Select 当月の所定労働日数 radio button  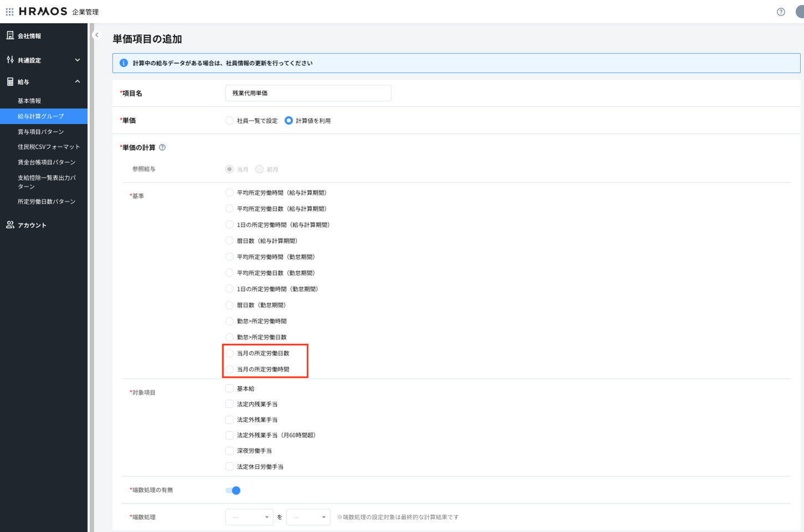point(230,354)
